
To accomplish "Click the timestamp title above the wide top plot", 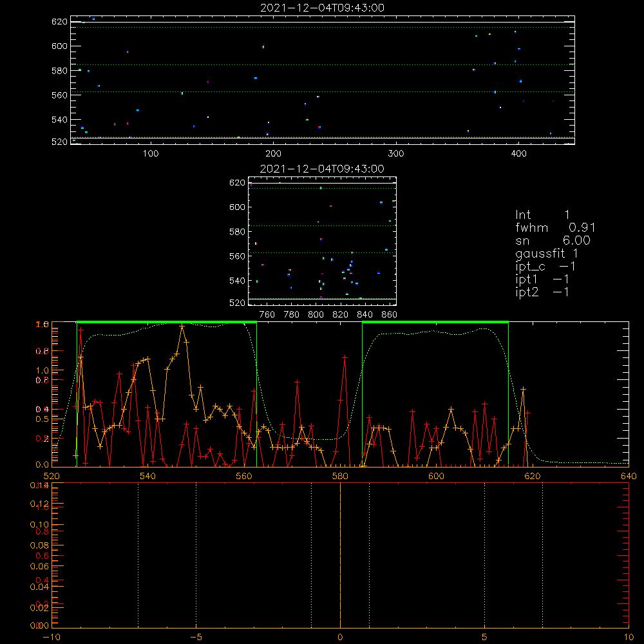I will (323, 8).
